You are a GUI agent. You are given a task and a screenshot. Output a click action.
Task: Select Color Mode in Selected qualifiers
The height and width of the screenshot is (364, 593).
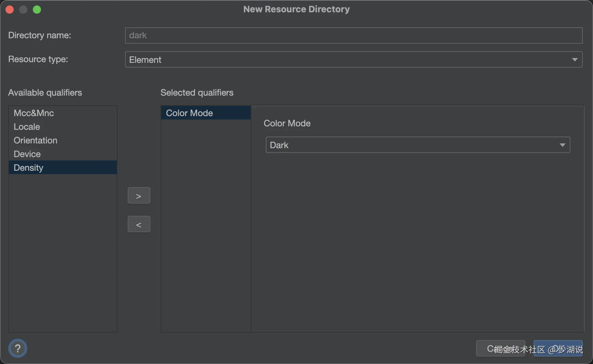(x=190, y=113)
